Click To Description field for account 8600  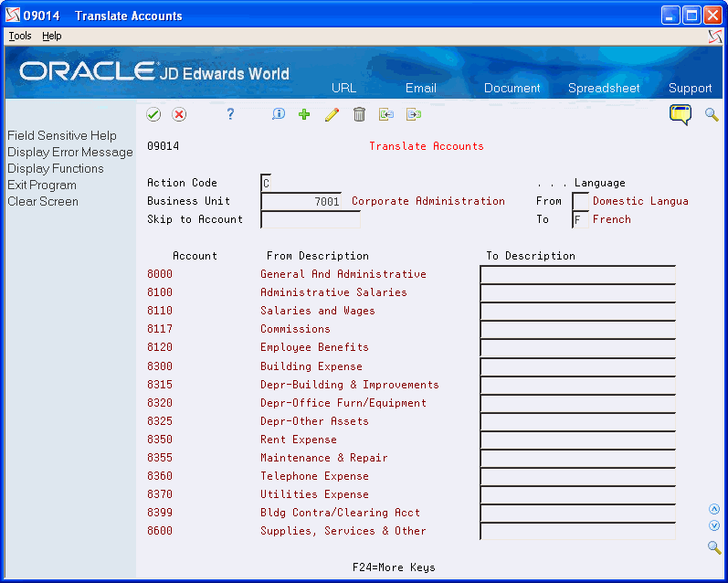[x=577, y=531]
